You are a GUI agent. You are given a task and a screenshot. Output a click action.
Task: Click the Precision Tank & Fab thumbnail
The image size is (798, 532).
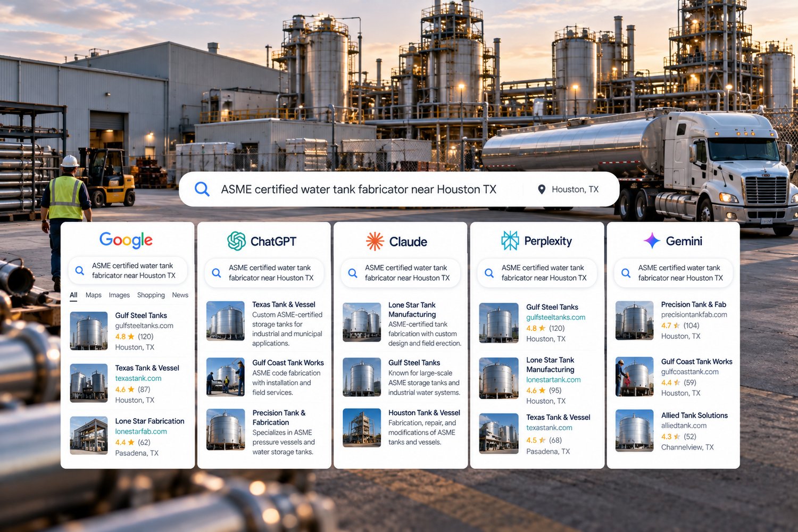(x=635, y=320)
